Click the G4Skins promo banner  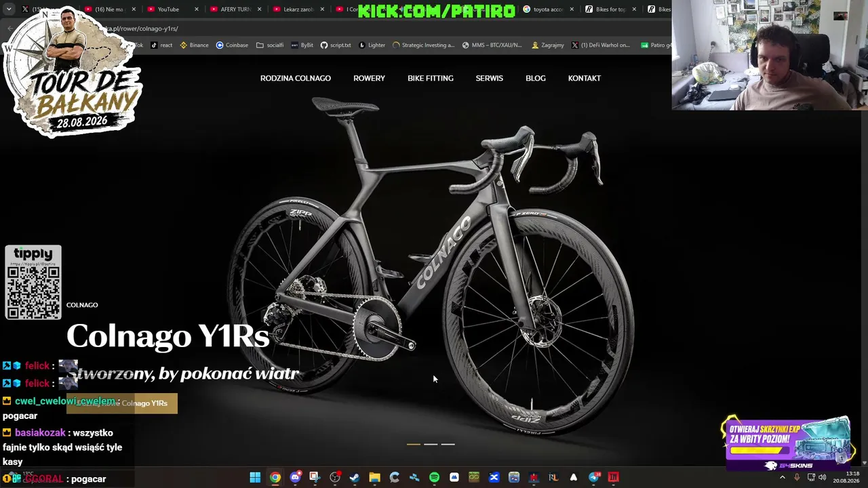[x=788, y=444]
